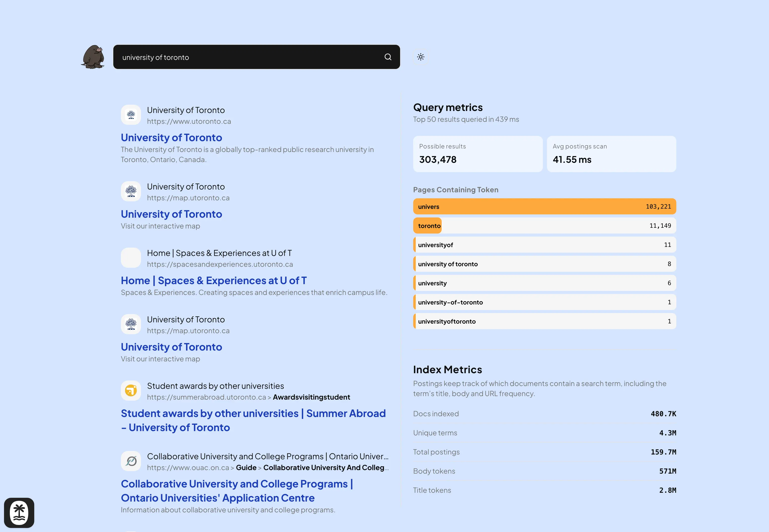Screen dimensions: 769x532
Task: Click the snippet 'Information about collaborative university and college programs.'
Action: click(x=228, y=510)
